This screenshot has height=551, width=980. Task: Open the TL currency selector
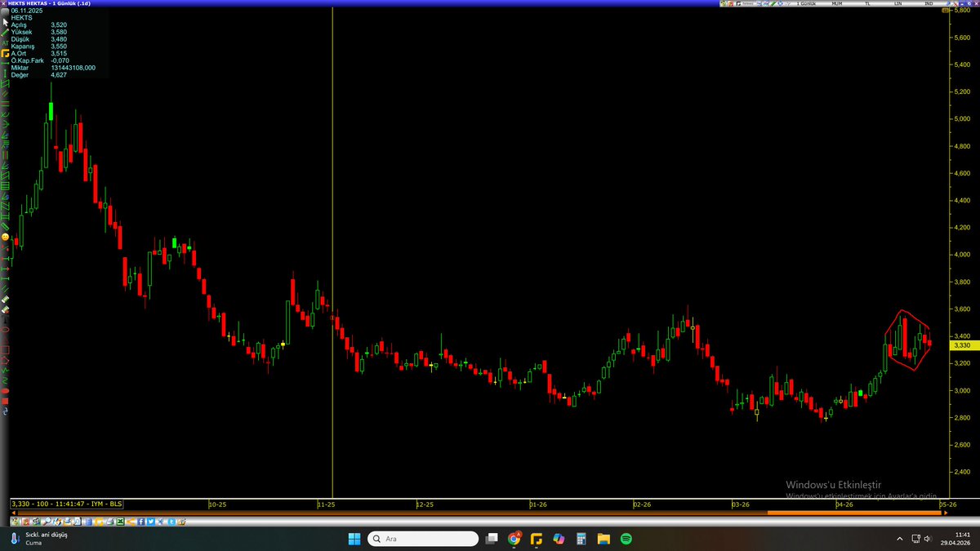(866, 4)
